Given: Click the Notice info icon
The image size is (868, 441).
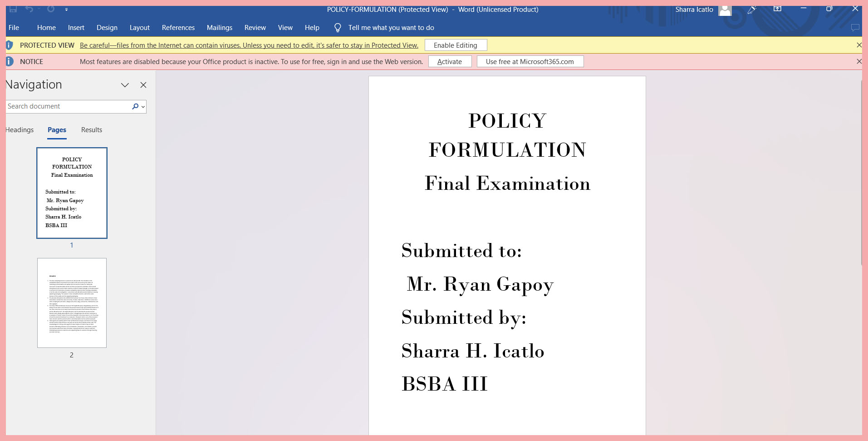Looking at the screenshot, I should point(9,61).
